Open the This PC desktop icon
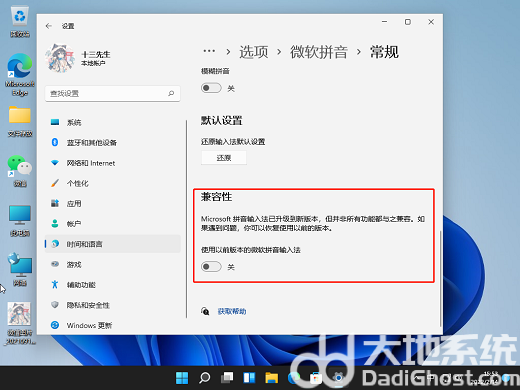This screenshot has height=390, width=520. 20,221
